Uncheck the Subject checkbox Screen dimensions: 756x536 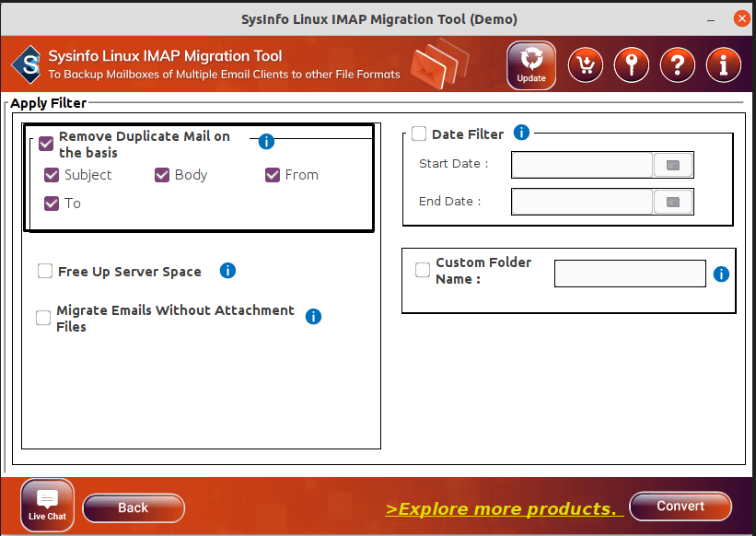coord(52,175)
